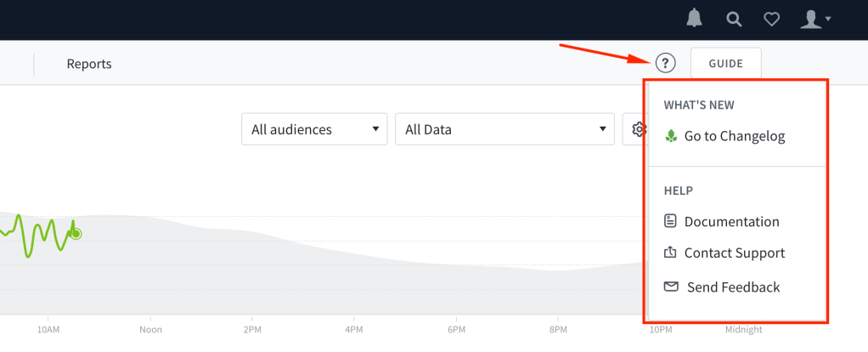
Task: Open user account menu caret
Action: click(827, 19)
